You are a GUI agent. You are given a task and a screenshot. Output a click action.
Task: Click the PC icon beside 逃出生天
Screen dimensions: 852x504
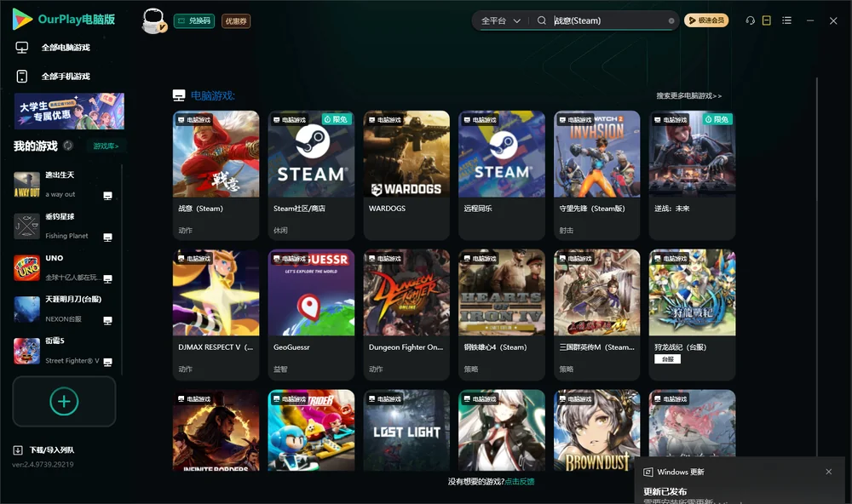107,196
